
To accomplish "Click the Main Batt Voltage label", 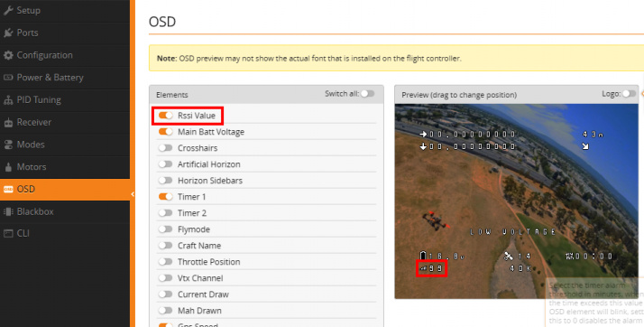I will pos(211,132).
